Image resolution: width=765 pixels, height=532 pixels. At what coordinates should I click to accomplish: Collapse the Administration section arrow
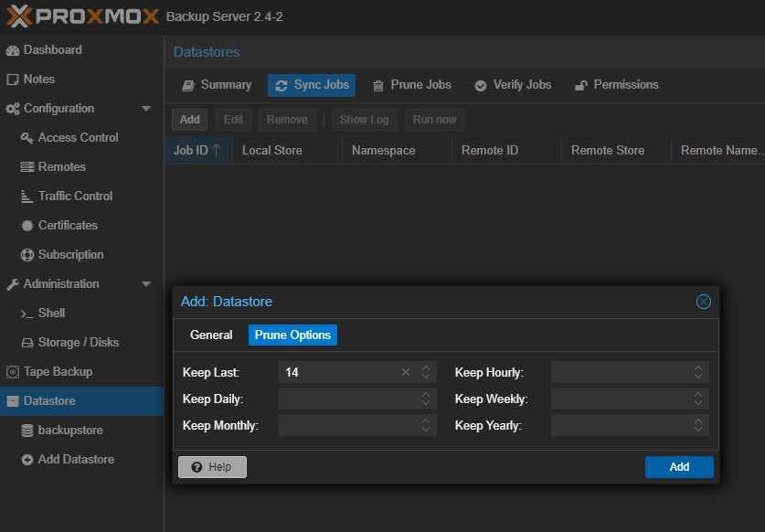[x=146, y=284]
